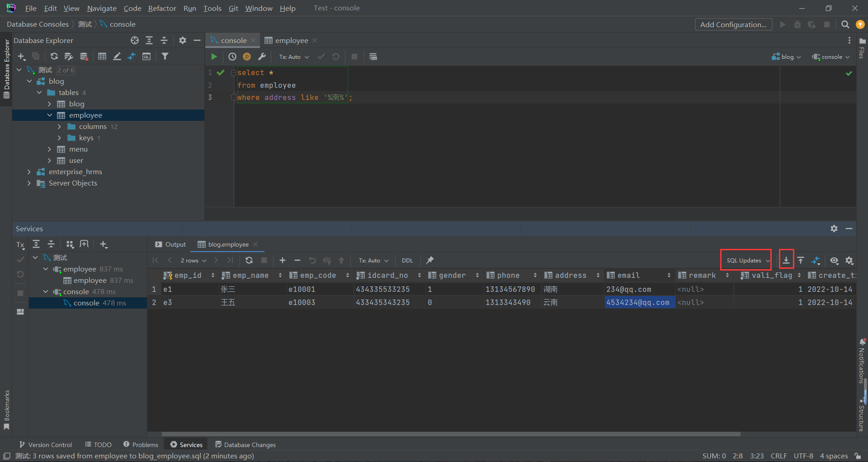Open blog schema selector dropdown
The height and width of the screenshot is (462, 868).
tap(786, 57)
